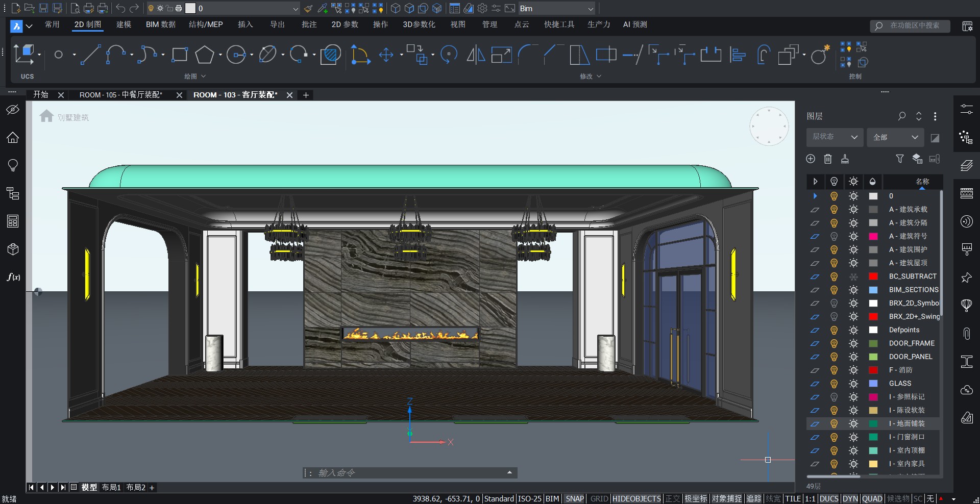Click the Standard text style in status bar
The width and height of the screenshot is (980, 504).
click(499, 498)
